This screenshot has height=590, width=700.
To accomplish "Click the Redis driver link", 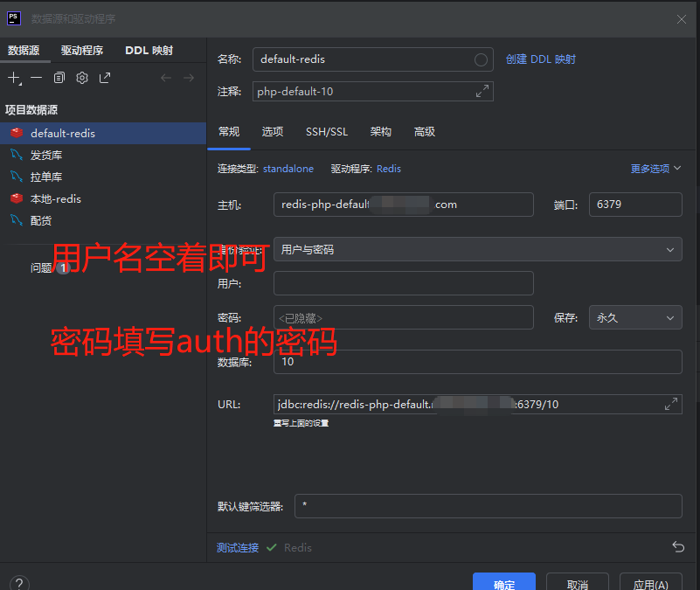I will (389, 169).
